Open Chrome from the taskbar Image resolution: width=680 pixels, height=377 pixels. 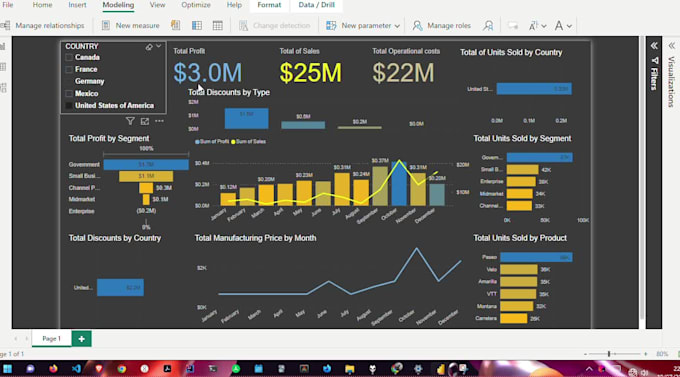[121, 369]
